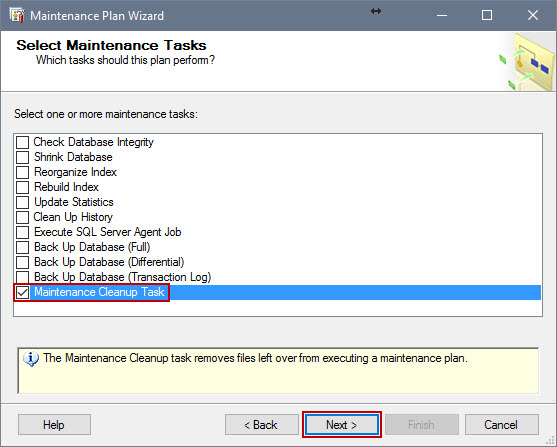Tick the Shrink Database checkbox

click(22, 157)
